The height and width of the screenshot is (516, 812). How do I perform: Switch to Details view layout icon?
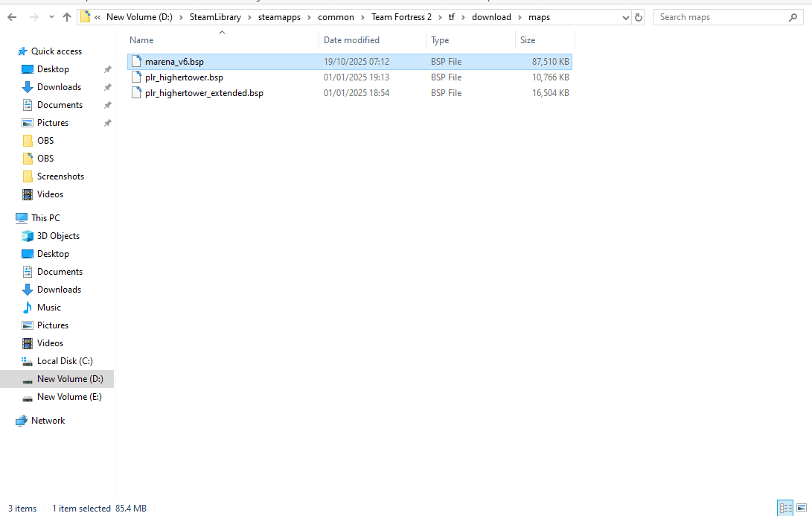pyautogui.click(x=785, y=508)
